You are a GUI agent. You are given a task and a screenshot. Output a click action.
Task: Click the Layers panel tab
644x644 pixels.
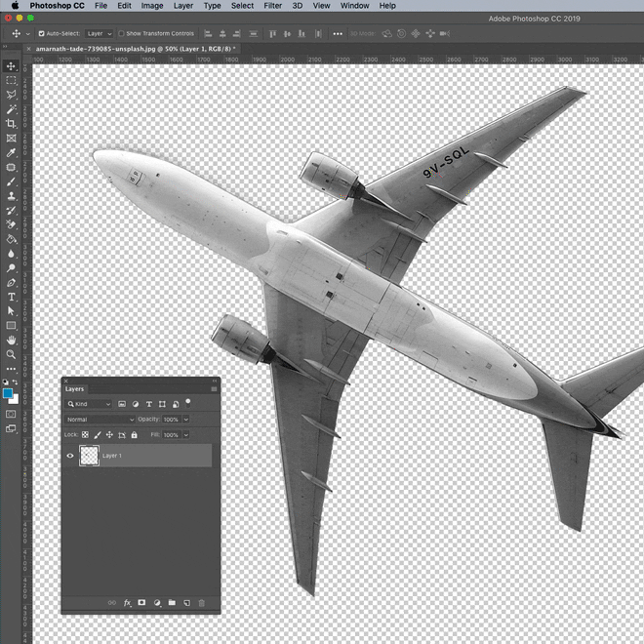[x=75, y=388]
